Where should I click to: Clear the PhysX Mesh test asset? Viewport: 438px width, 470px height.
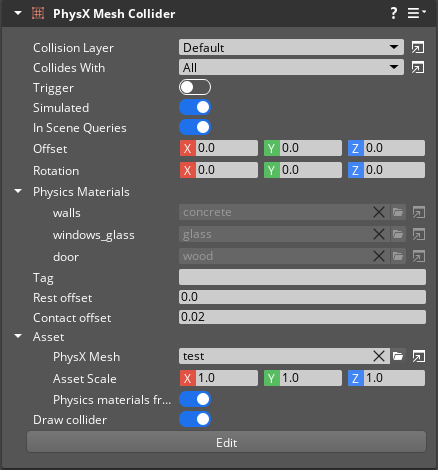coord(379,356)
